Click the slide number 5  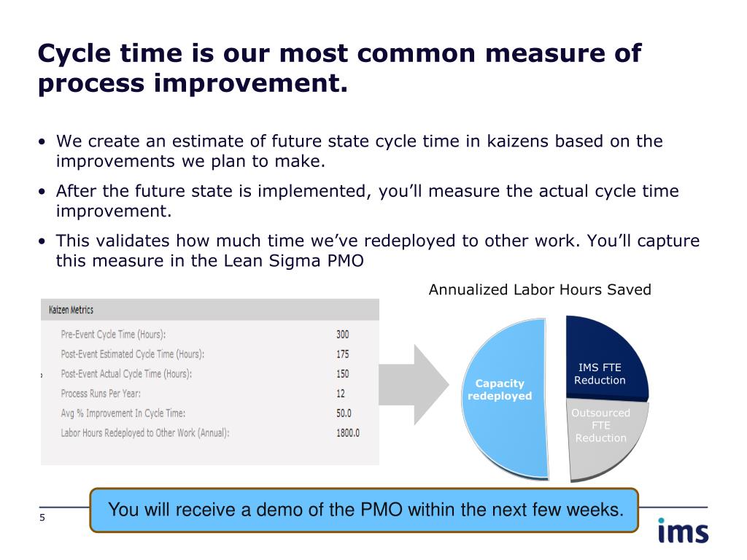[x=42, y=518]
